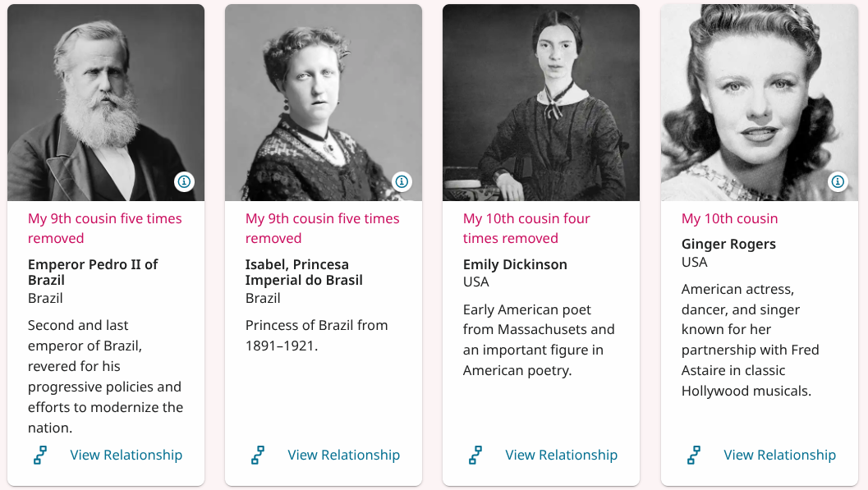View Relationship to Emily Dickinson
The height and width of the screenshot is (490, 868).
[x=562, y=455]
